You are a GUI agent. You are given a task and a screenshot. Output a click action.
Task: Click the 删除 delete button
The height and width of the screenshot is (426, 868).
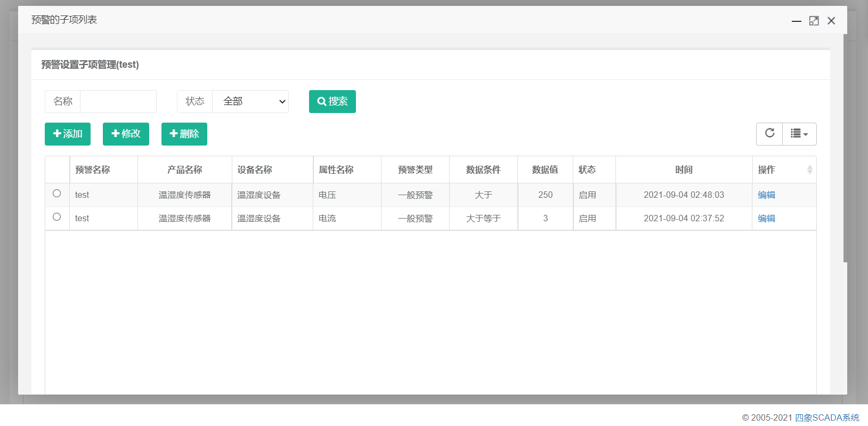184,134
